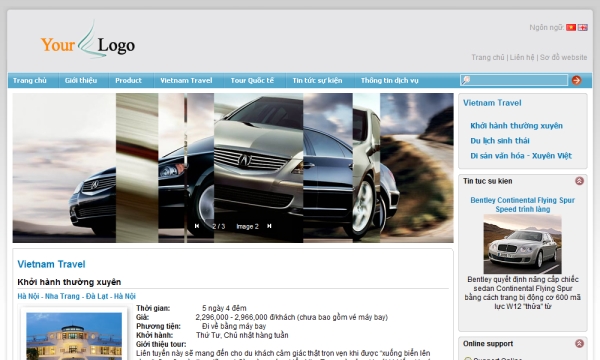Screen dimensions: 600x360
Task: Open the Sơ đồ website link
Action: (563, 57)
